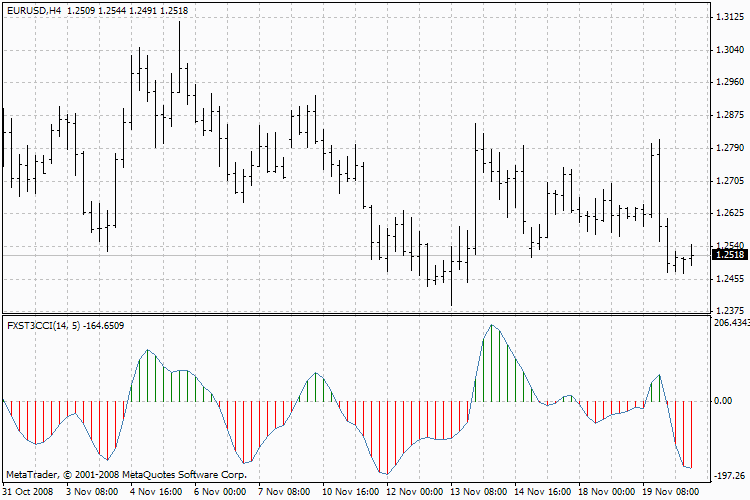Click the 31 Oct 2008 date label

tap(27, 492)
